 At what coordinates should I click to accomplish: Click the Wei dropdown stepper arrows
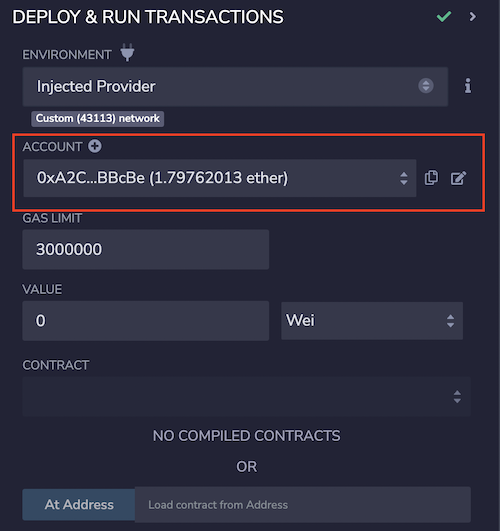(x=450, y=321)
